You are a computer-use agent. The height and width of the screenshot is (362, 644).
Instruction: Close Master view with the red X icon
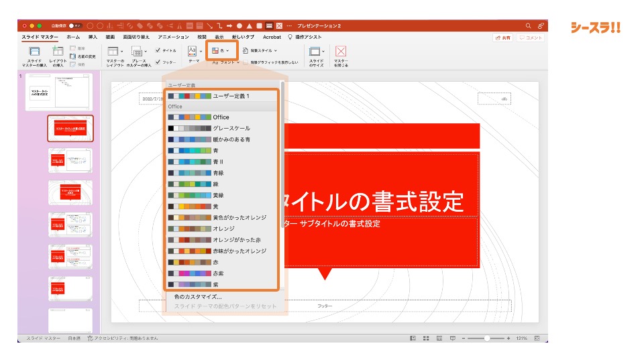(341, 51)
